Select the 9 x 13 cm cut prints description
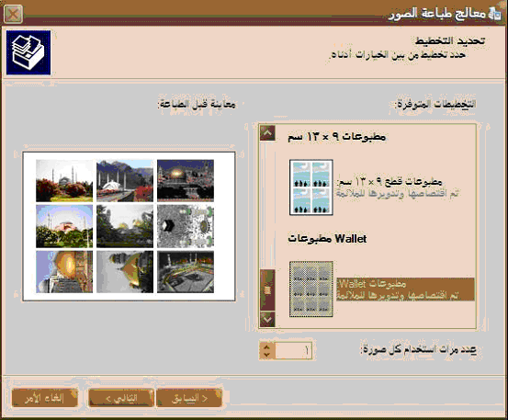 [x=398, y=187]
